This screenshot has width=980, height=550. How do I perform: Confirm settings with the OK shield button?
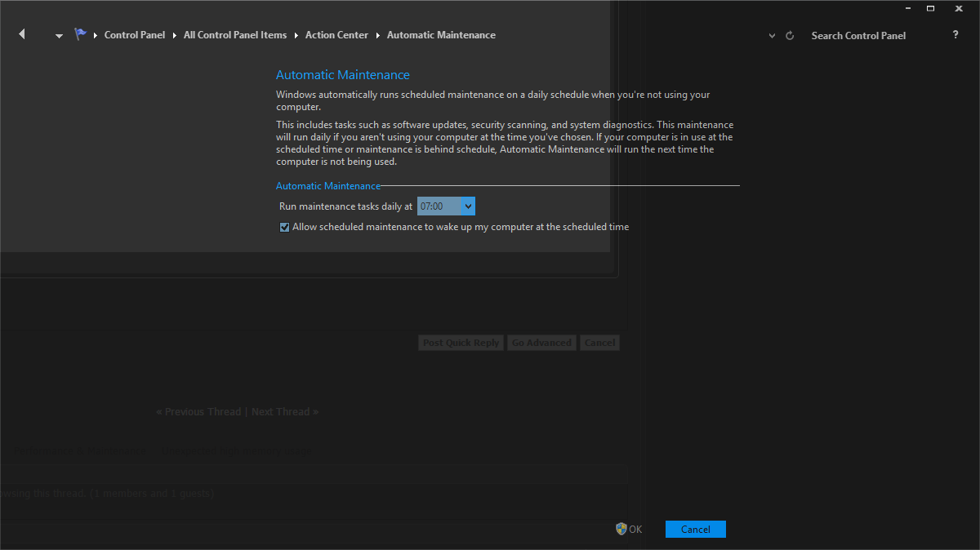(x=629, y=529)
